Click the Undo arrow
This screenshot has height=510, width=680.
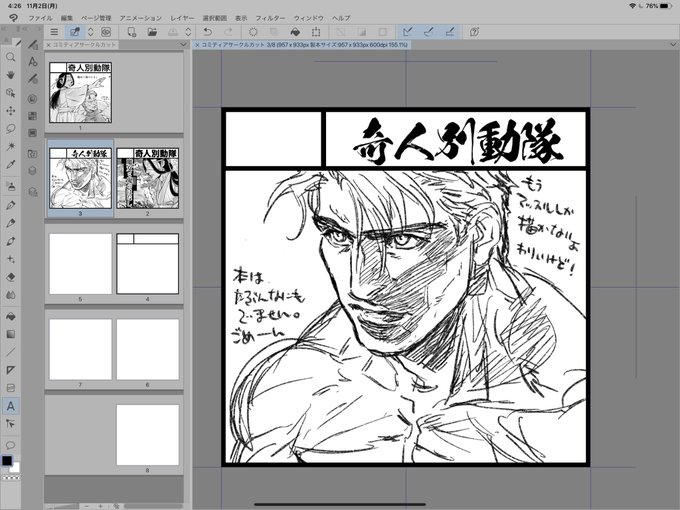[x=208, y=32]
